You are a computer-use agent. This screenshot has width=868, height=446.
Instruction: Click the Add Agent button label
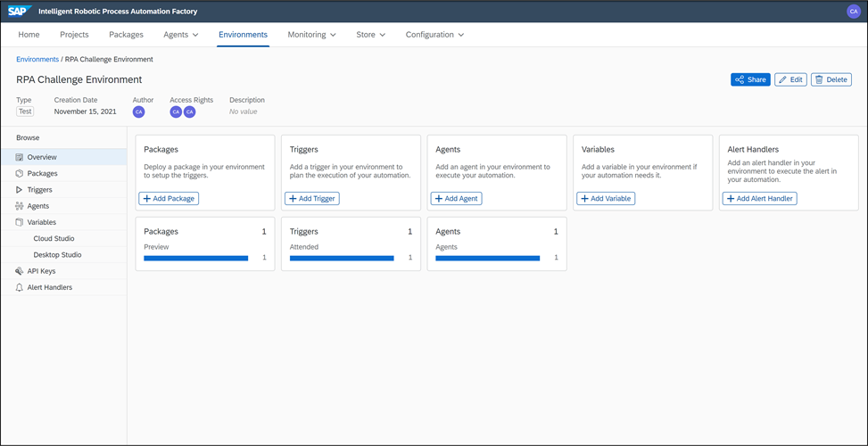pyautogui.click(x=461, y=199)
